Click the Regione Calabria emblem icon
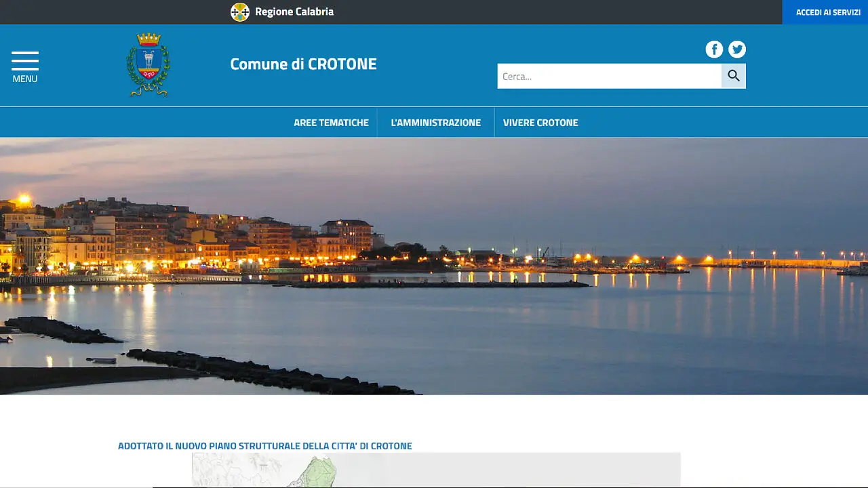The width and height of the screenshot is (868, 488). (x=240, y=12)
